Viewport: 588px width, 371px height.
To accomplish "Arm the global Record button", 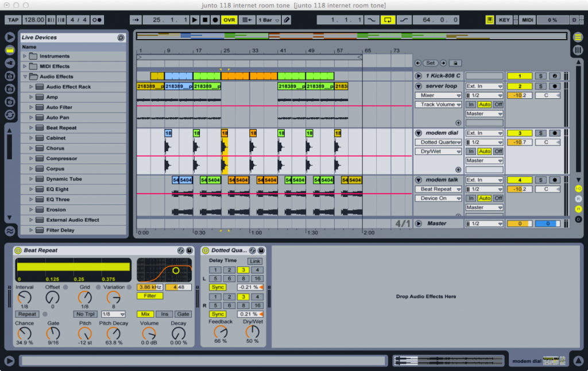I will [215, 20].
